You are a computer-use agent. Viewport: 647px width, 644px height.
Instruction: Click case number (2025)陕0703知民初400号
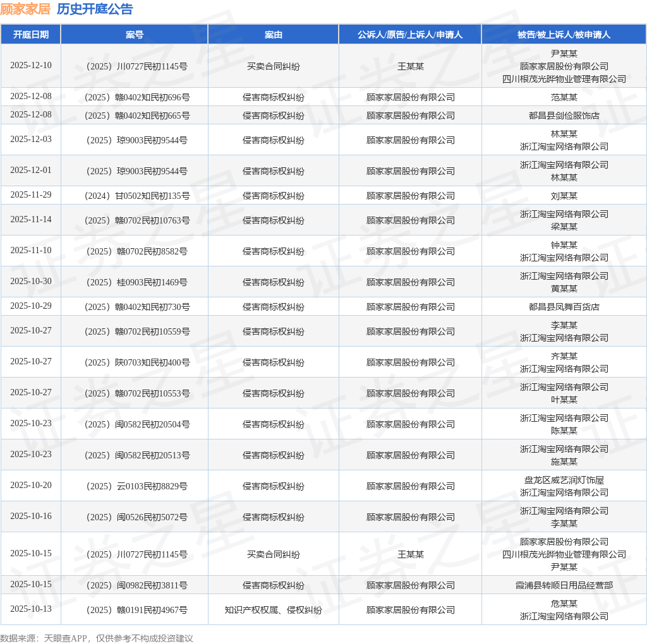tap(137, 362)
